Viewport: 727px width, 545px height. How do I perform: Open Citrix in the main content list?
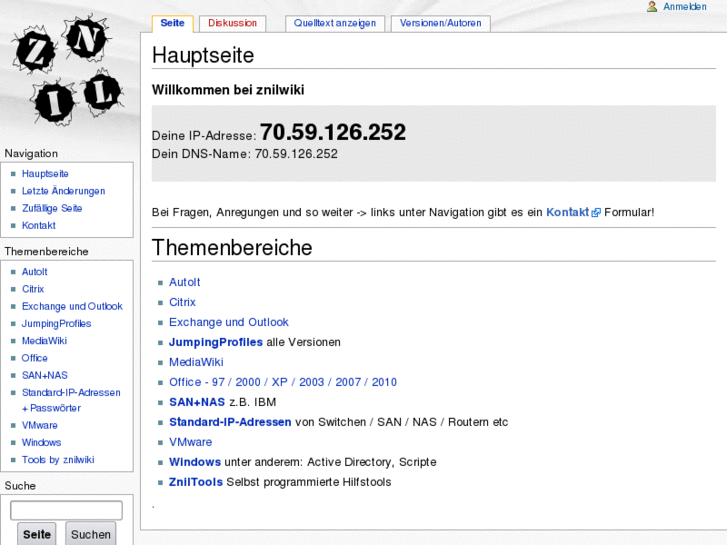click(182, 302)
